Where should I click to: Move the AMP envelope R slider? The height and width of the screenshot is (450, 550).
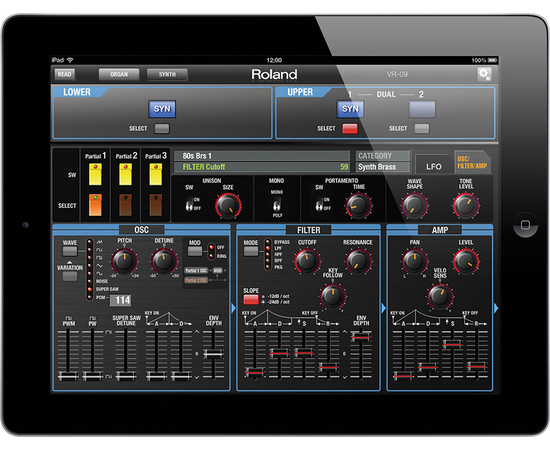pyautogui.click(x=477, y=366)
